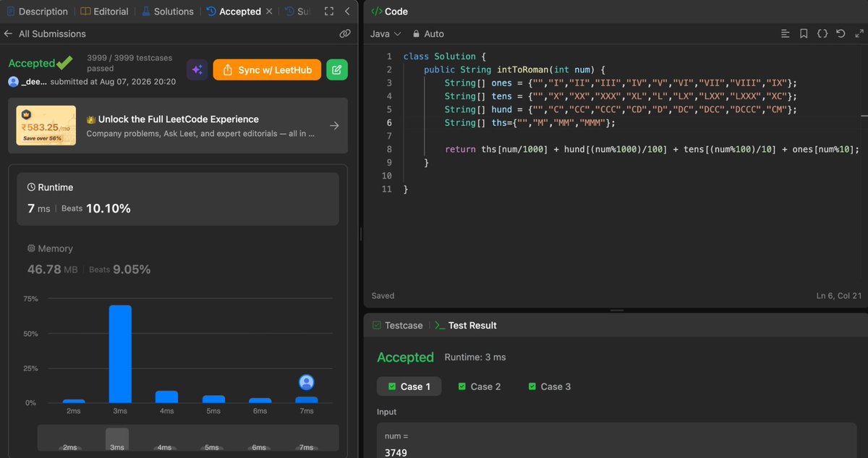The image size is (868, 458).
Task: Select the Test Result tab
Action: pyautogui.click(x=465, y=325)
